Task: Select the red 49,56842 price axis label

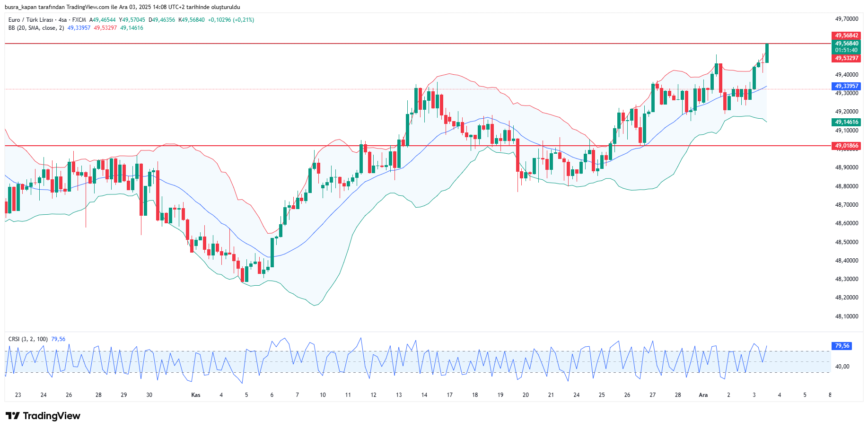Action: (x=846, y=35)
